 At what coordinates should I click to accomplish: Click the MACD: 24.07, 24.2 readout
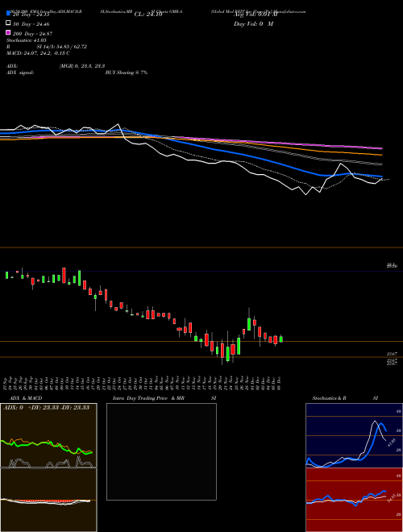pos(38,53)
